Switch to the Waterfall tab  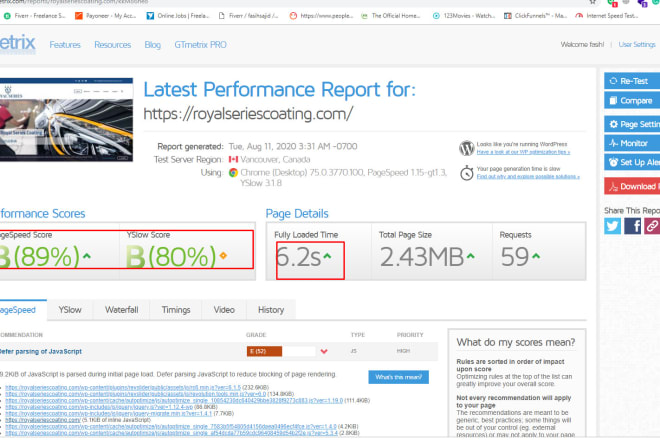tap(122, 310)
